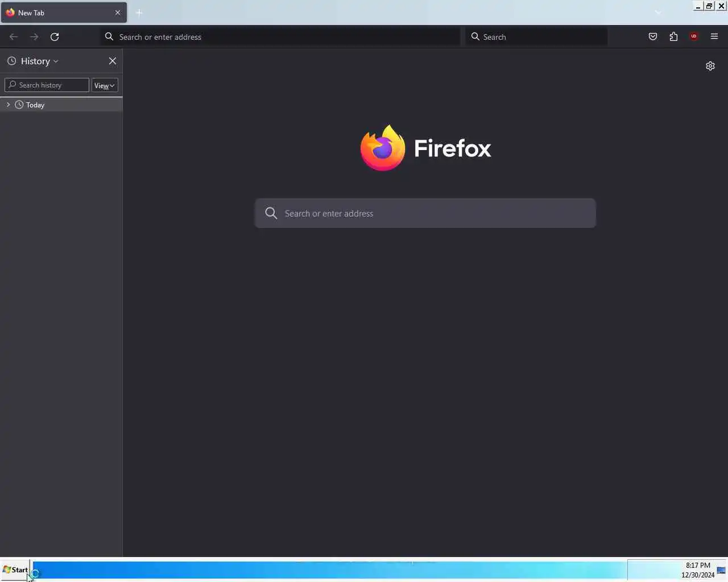Minimize the Firefox window
The height and width of the screenshot is (582, 728).
point(698,6)
